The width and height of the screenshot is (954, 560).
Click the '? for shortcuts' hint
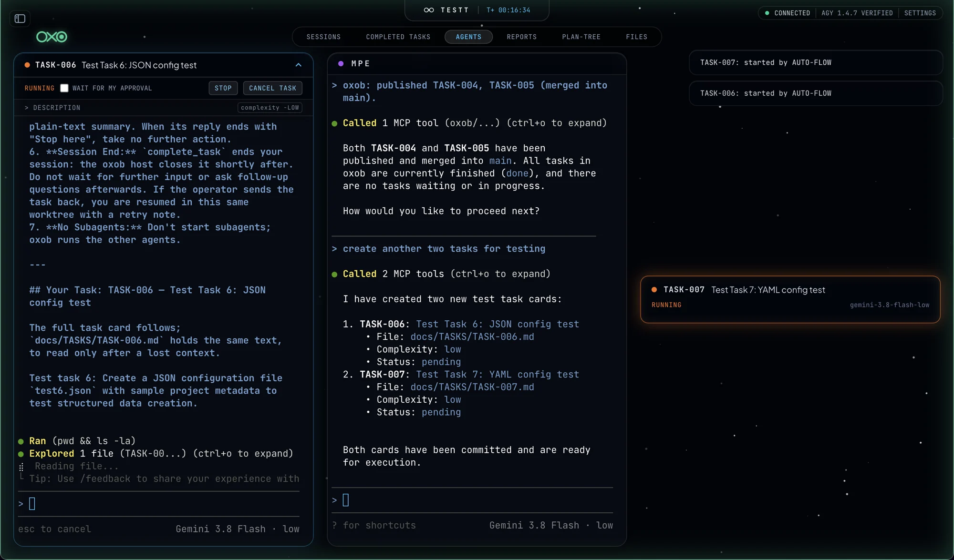(x=374, y=525)
